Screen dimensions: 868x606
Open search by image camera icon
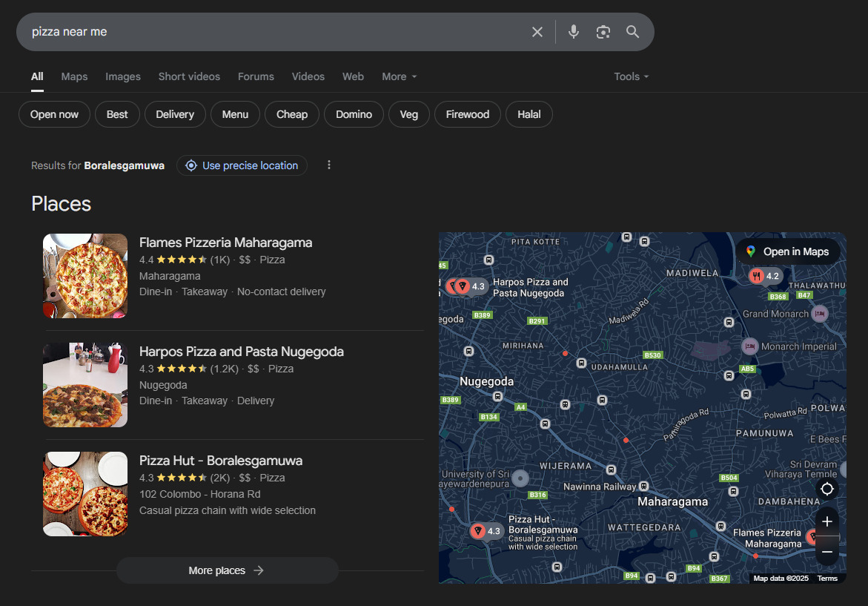point(603,32)
